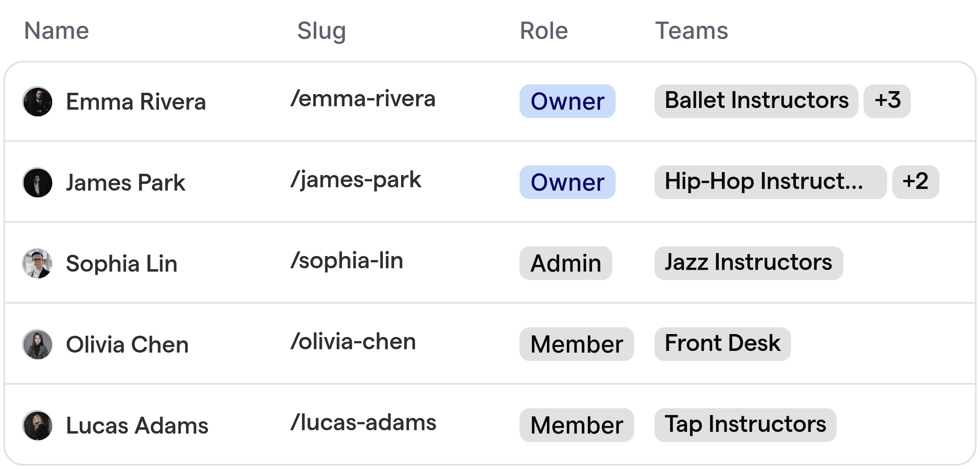
Task: Select the Owner badge for James Park
Action: 567,182
